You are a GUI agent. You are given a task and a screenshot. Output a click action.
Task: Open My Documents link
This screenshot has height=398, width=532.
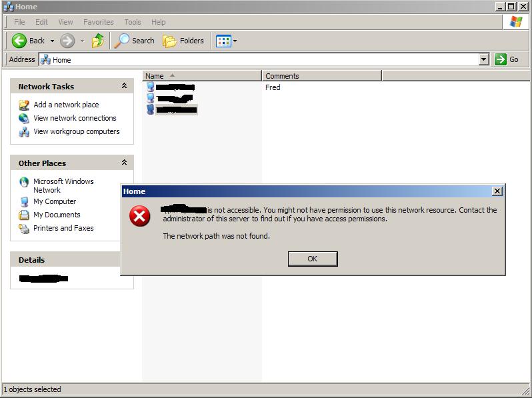pos(57,215)
